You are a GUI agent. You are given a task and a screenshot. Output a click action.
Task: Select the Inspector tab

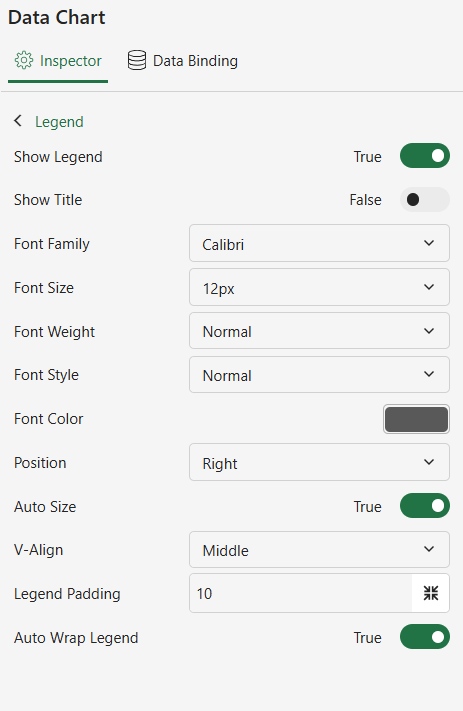point(58,61)
